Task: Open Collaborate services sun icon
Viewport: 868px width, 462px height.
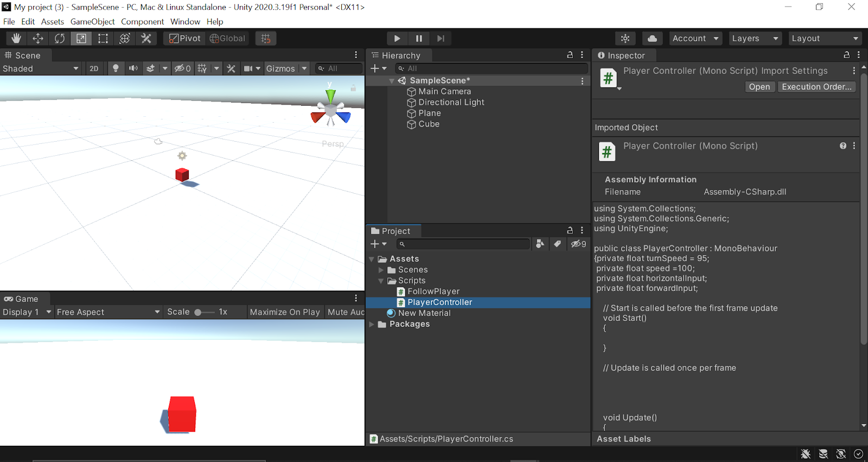Action: [626, 39]
